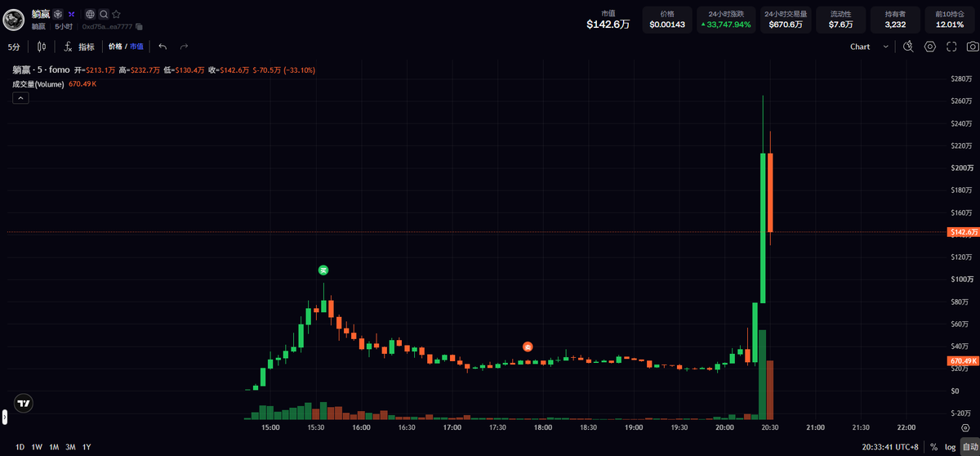Click the 24小时涨跌 stat card
Screen dimensions: 980x456
click(x=726, y=20)
